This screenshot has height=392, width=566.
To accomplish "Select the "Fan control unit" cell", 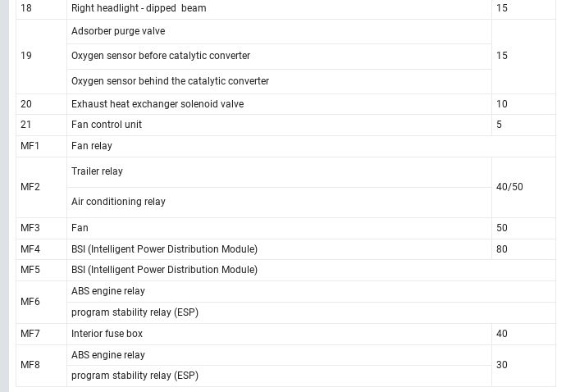I will pos(107,125).
